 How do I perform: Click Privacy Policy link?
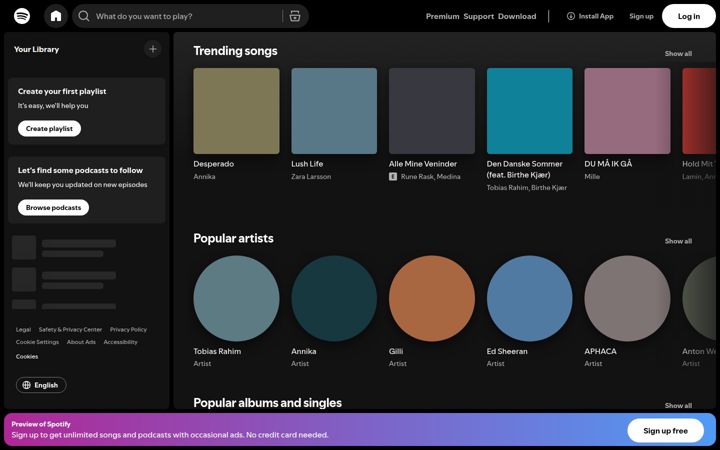pyautogui.click(x=128, y=330)
